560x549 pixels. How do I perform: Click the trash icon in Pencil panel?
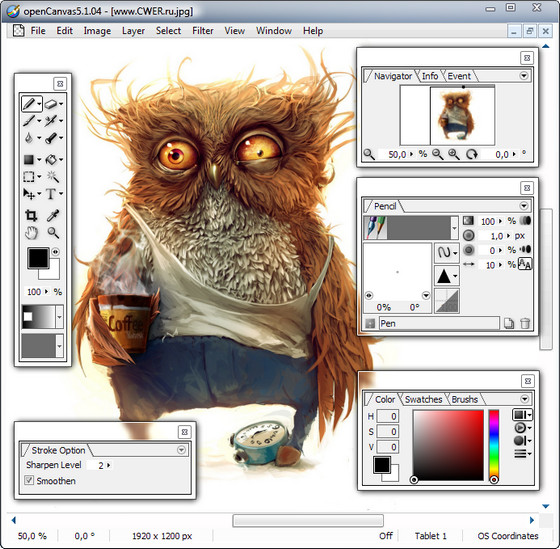point(525,323)
